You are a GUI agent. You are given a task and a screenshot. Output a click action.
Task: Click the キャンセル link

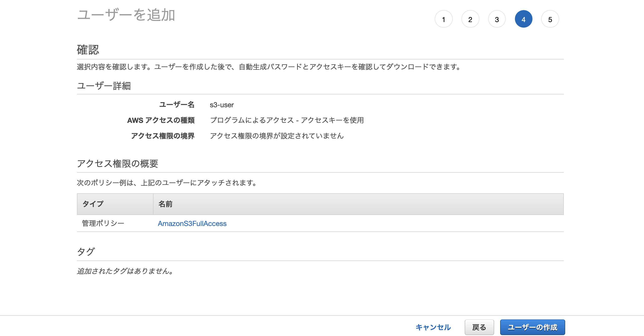pyautogui.click(x=433, y=327)
